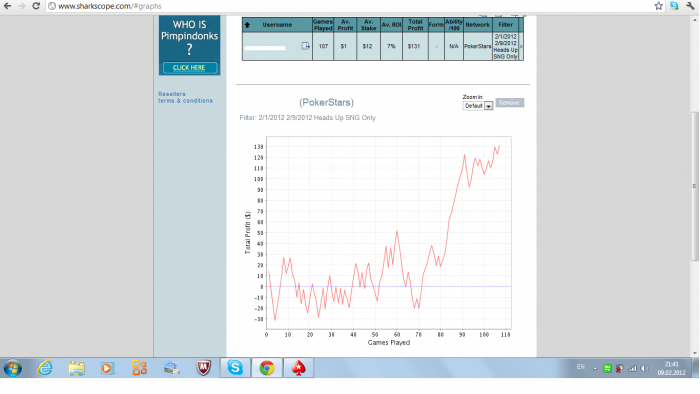700x394 pixels.
Task: Click the browser forward arrow
Action: click(21, 6)
